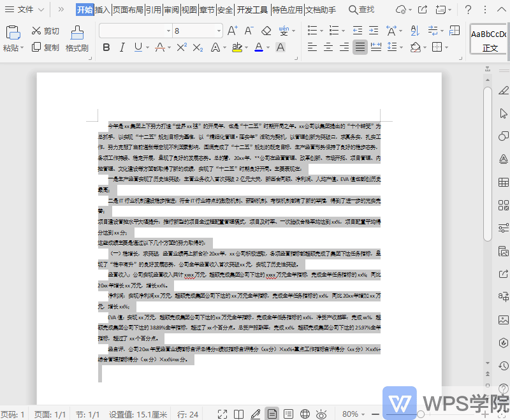510x420 pixels.
Task: Open the 文件 file menu
Action: point(25,10)
